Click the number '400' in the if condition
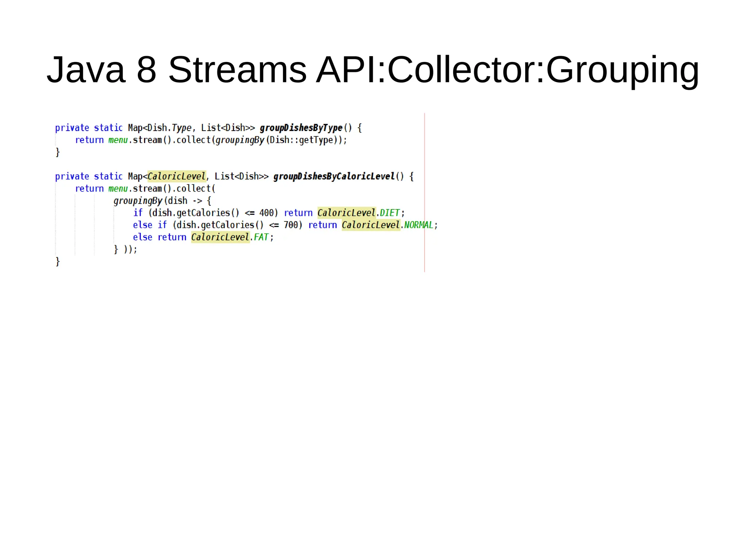The height and width of the screenshot is (560, 747). pyautogui.click(x=267, y=213)
